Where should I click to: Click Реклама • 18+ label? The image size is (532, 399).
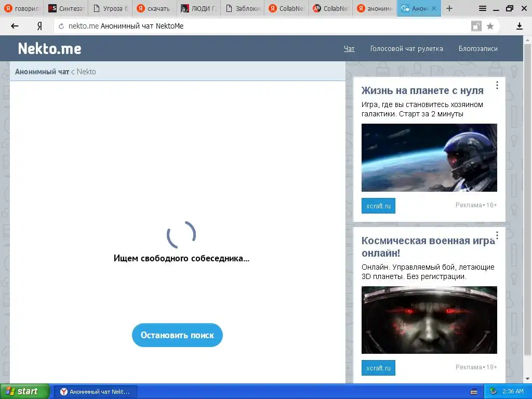click(x=476, y=367)
